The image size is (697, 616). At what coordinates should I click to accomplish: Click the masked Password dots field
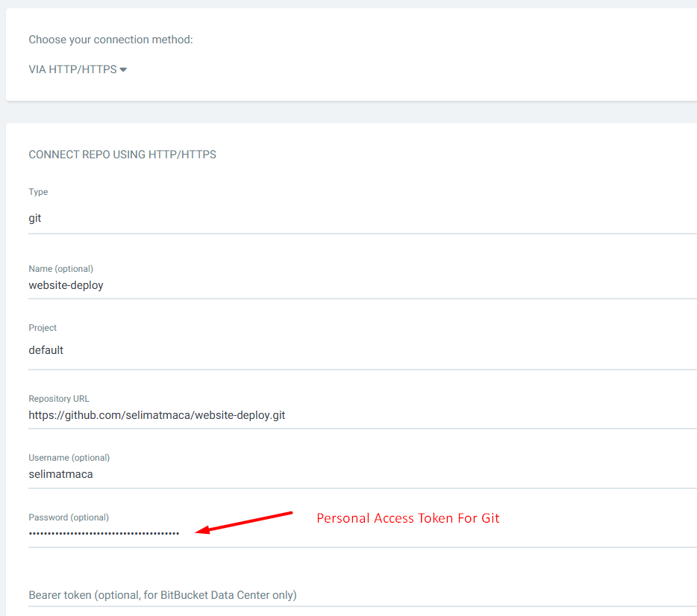[104, 533]
